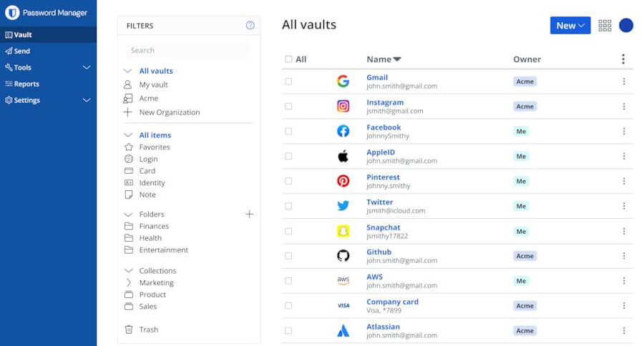Open the AppleID login entry
The image size is (644, 346).
click(380, 152)
